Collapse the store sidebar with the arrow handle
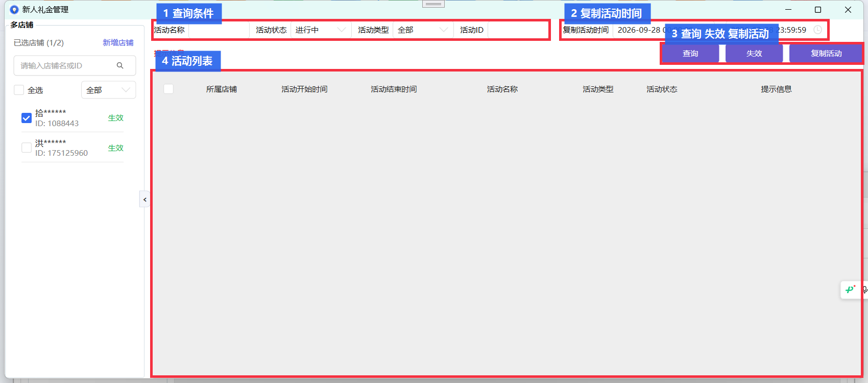The height and width of the screenshot is (383, 868). 144,199
